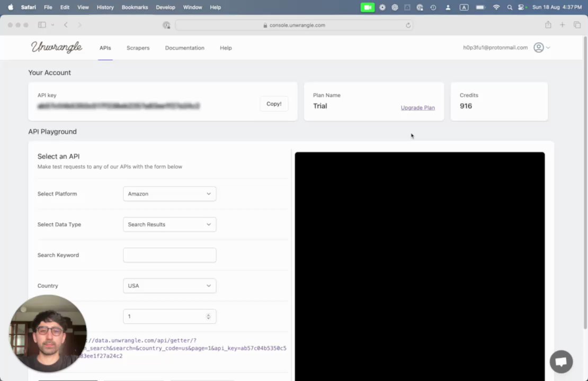Image resolution: width=588 pixels, height=381 pixels.
Task: Open the Help menu in menu bar
Action: tap(215, 7)
